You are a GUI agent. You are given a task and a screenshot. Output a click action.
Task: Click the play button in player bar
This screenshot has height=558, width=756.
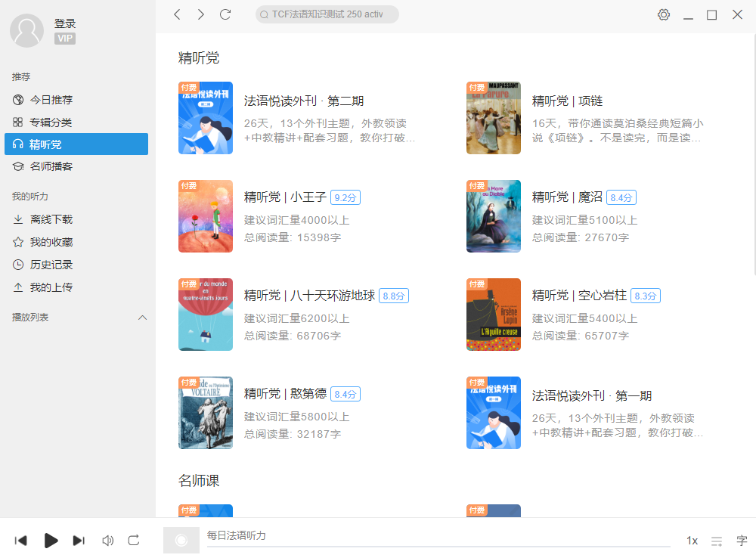[51, 540]
